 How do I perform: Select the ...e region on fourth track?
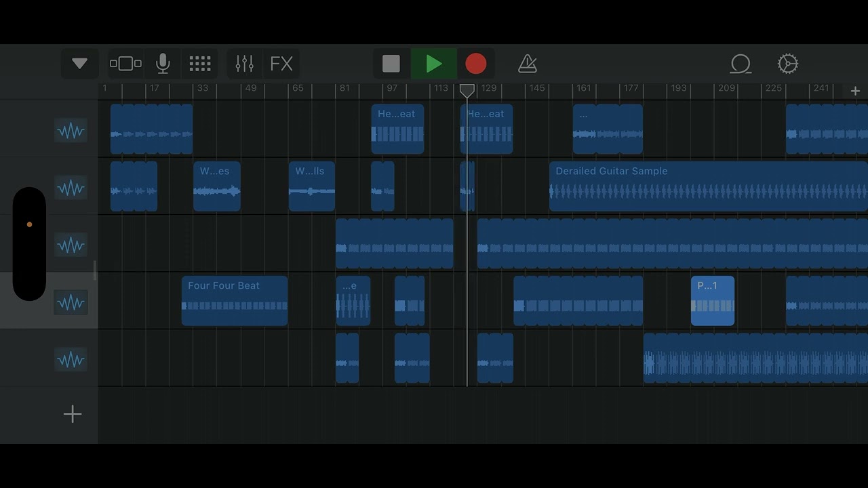(x=353, y=301)
